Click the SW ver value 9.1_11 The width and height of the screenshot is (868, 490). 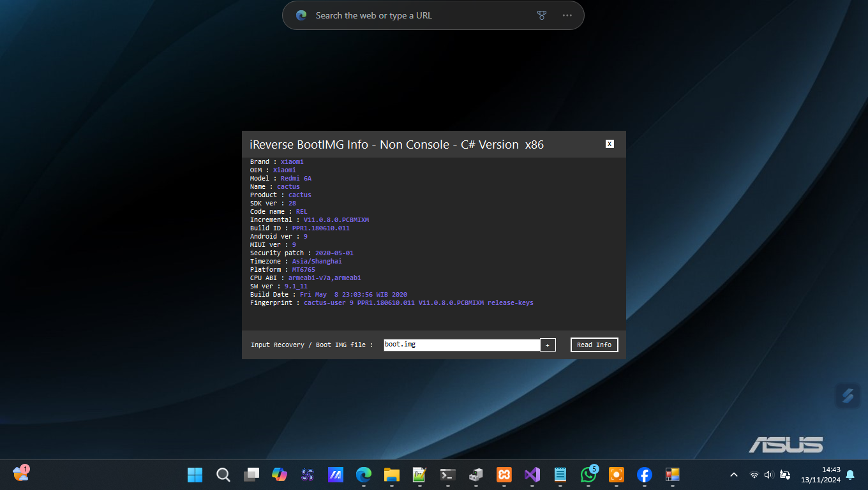tap(296, 286)
